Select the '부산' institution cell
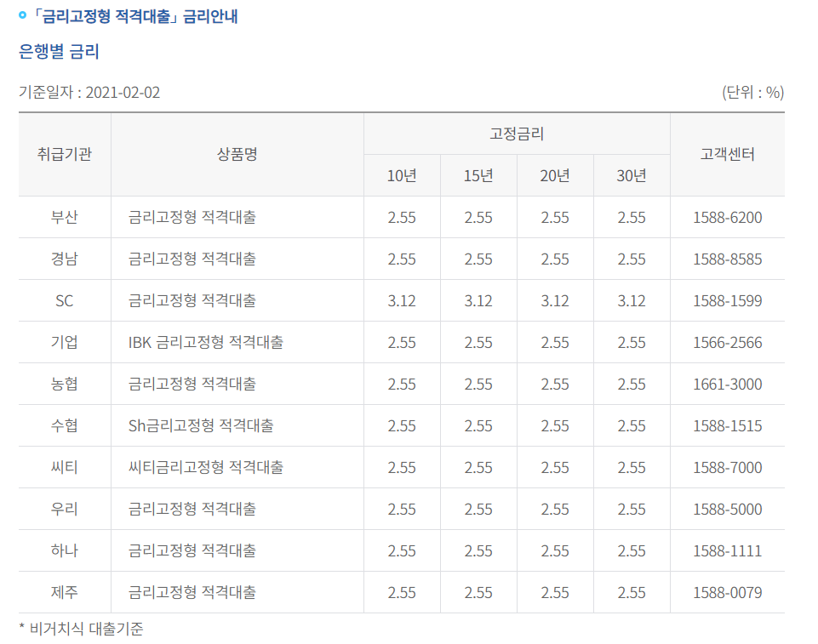 click(x=64, y=217)
